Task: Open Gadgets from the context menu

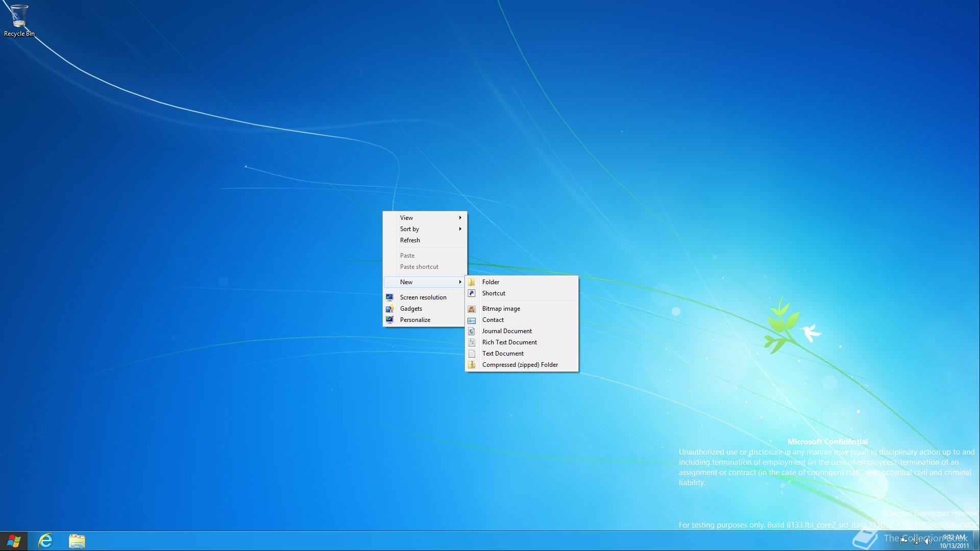Action: (x=425, y=309)
